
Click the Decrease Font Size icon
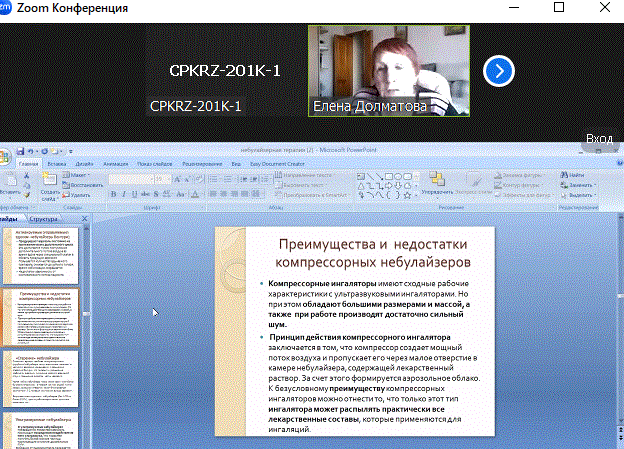coord(187,179)
